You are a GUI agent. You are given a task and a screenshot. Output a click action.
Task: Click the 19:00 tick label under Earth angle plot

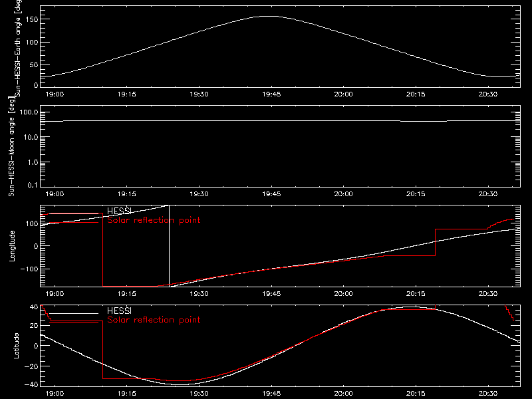coord(55,94)
